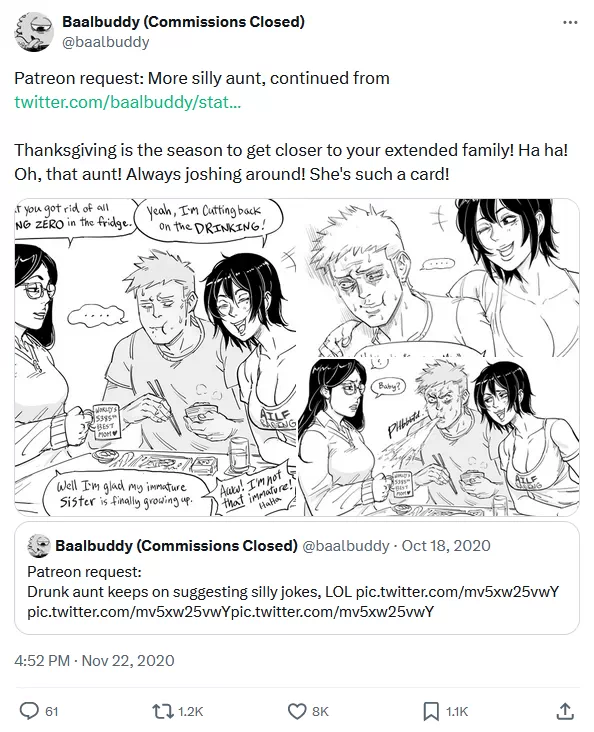594x732 pixels.
Task: Like the tweet with the heart icon
Action: pos(297,711)
